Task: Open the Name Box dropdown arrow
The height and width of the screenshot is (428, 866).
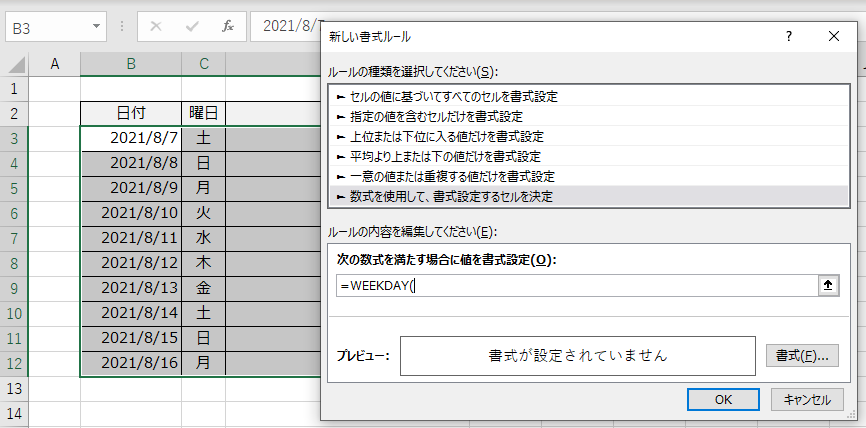Action: tap(96, 26)
